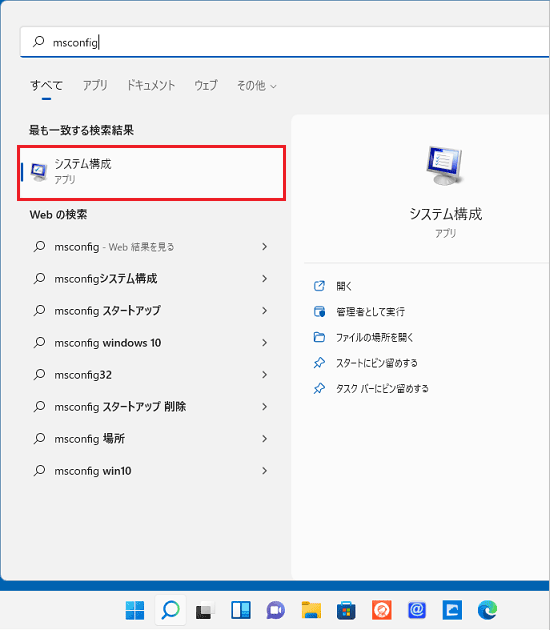Click the 開く open icon
This screenshot has height=630, width=550.
pos(319,286)
